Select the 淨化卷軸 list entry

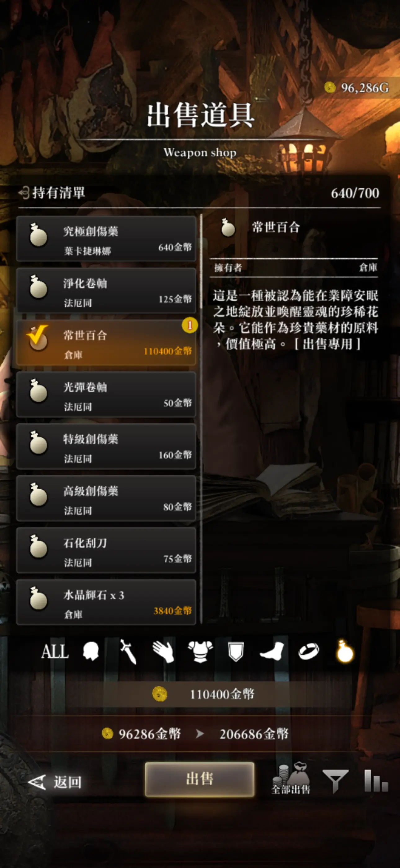point(106,291)
